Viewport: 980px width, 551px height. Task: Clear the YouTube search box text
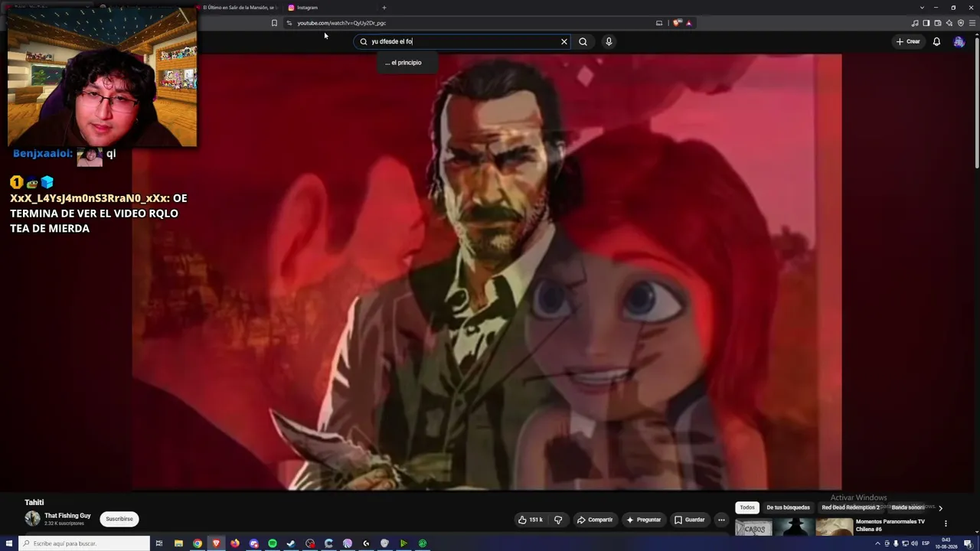(x=564, y=42)
